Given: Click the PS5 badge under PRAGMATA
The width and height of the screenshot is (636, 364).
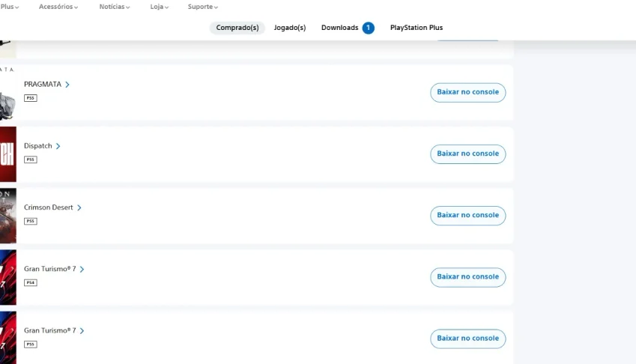Looking at the screenshot, I should click(31, 98).
